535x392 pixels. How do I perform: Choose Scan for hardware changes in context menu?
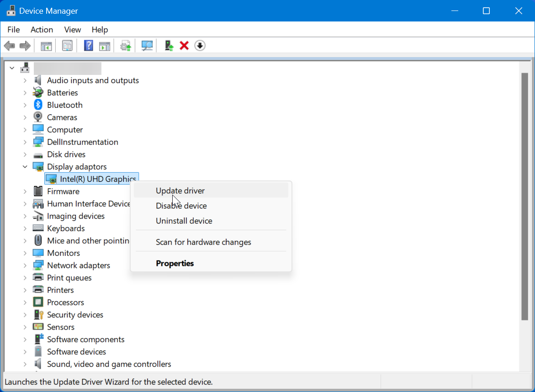point(211,242)
